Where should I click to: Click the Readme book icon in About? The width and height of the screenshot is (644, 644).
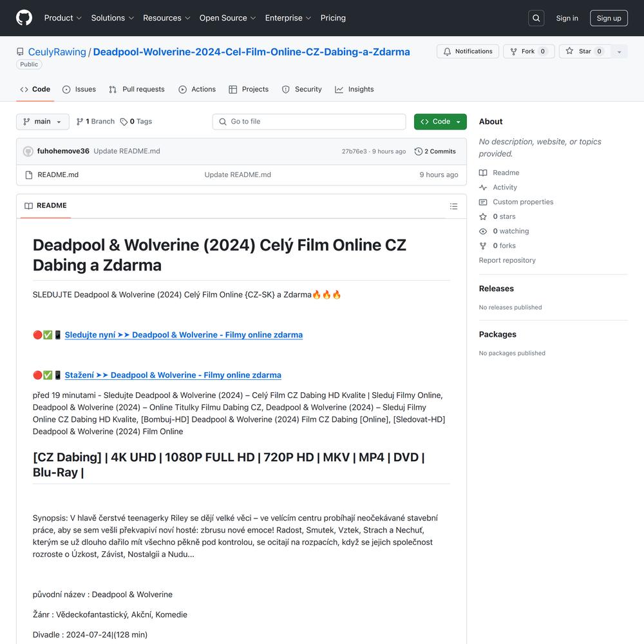[483, 173]
